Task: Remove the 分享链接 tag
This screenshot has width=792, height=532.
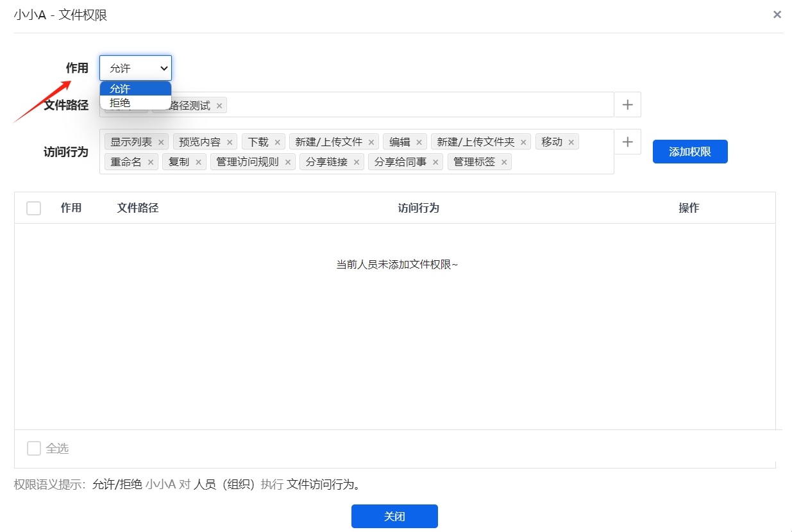Action: 357,162
